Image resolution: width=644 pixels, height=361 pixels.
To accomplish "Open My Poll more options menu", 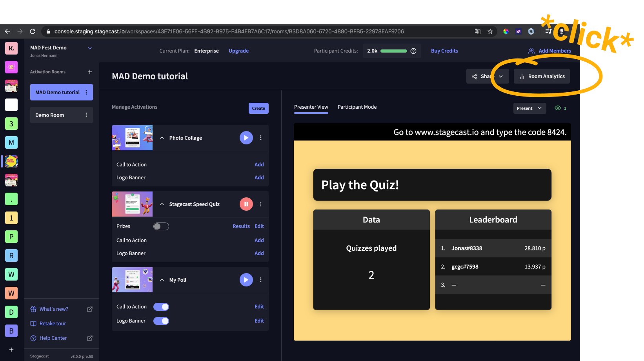I will pyautogui.click(x=261, y=280).
